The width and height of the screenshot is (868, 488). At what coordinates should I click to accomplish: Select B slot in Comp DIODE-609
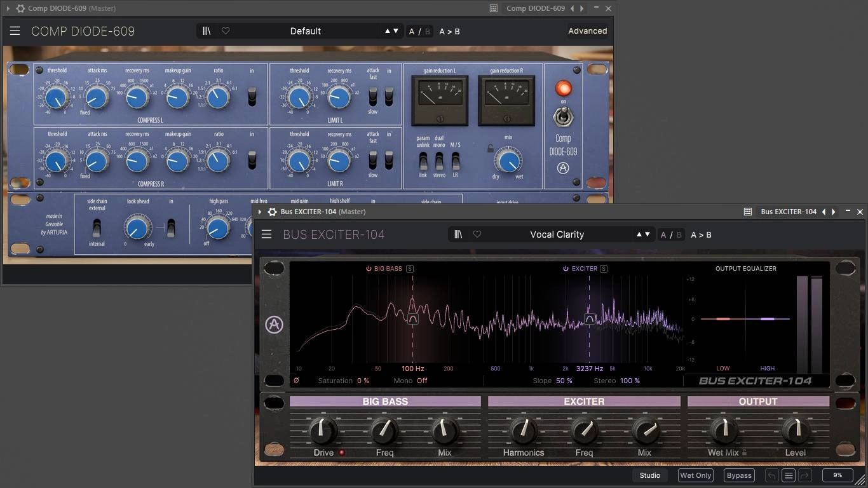[428, 31]
